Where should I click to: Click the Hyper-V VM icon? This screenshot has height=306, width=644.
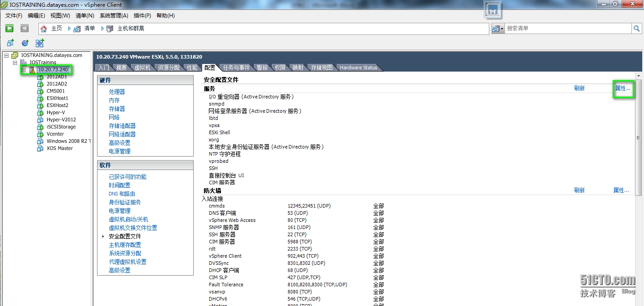[41, 113]
